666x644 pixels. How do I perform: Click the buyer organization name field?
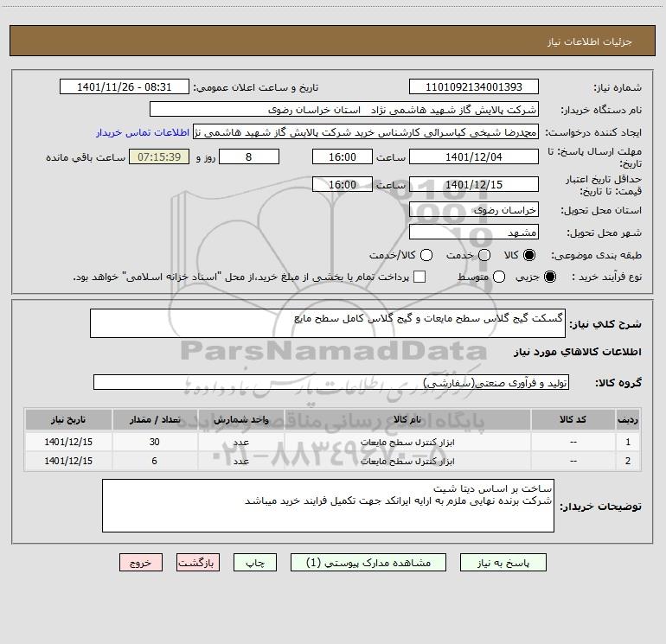point(344,110)
